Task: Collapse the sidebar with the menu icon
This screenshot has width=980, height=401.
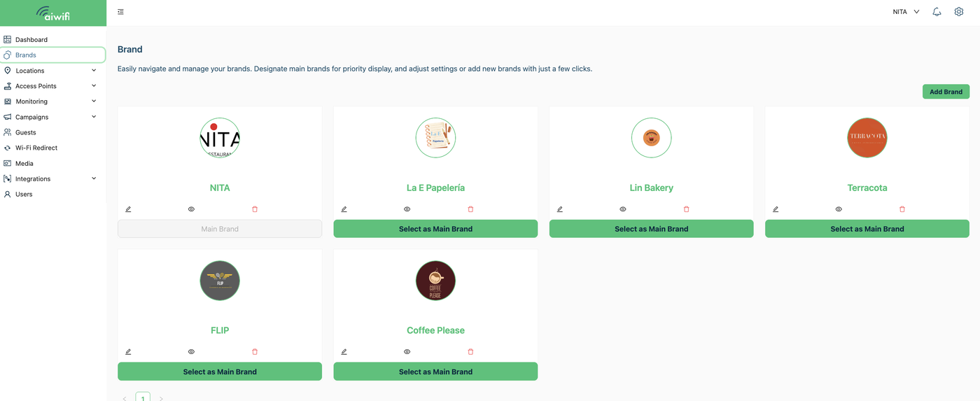Action: 121,12
